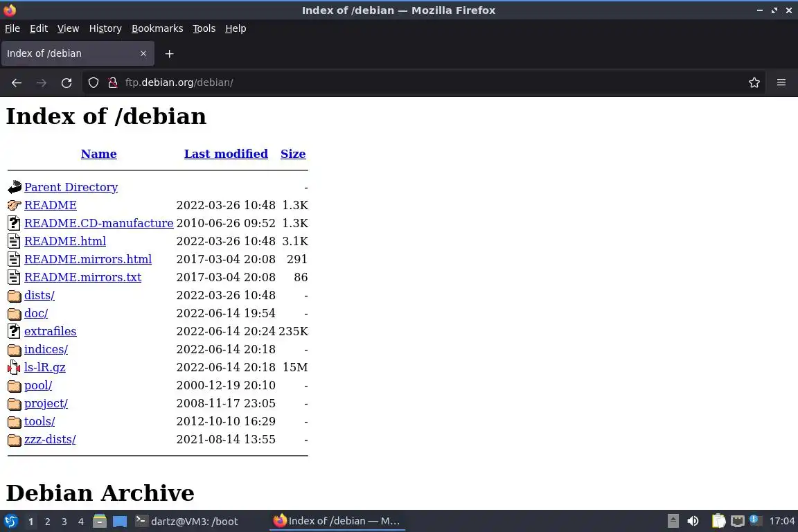Viewport: 798px width, 532px height.
Task: Open the Bookmarks menu
Action: point(157,28)
